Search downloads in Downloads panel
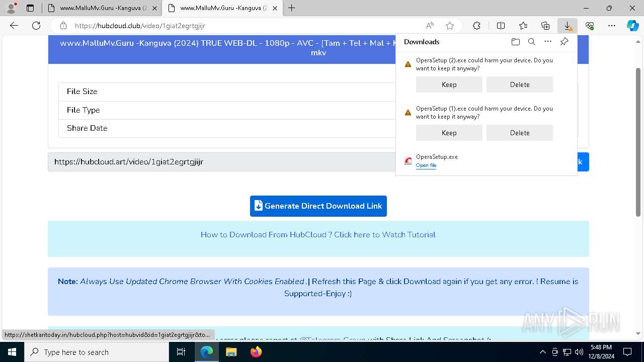The image size is (644, 362). click(x=532, y=42)
